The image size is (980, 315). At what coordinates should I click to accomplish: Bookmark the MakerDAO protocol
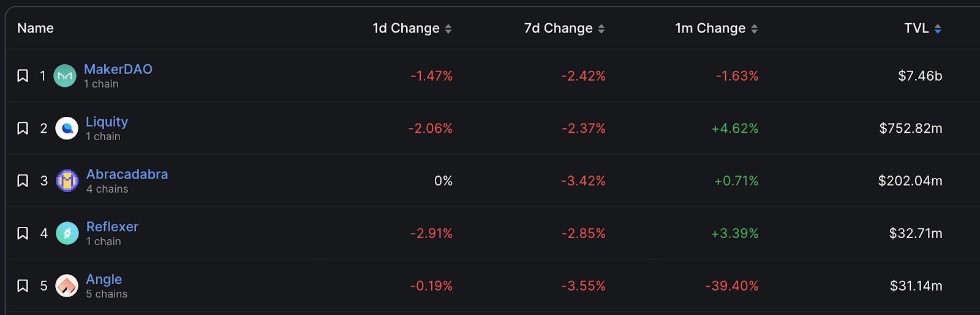[23, 76]
